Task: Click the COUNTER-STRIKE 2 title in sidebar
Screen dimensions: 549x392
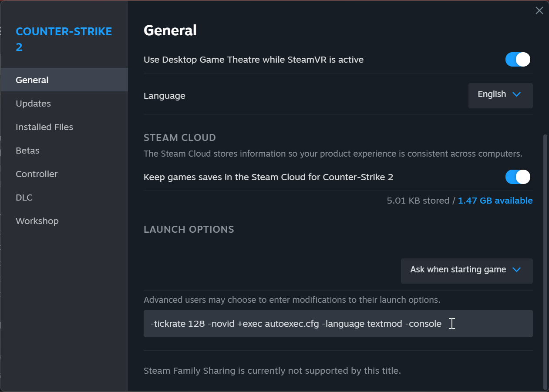Action: pyautogui.click(x=64, y=39)
